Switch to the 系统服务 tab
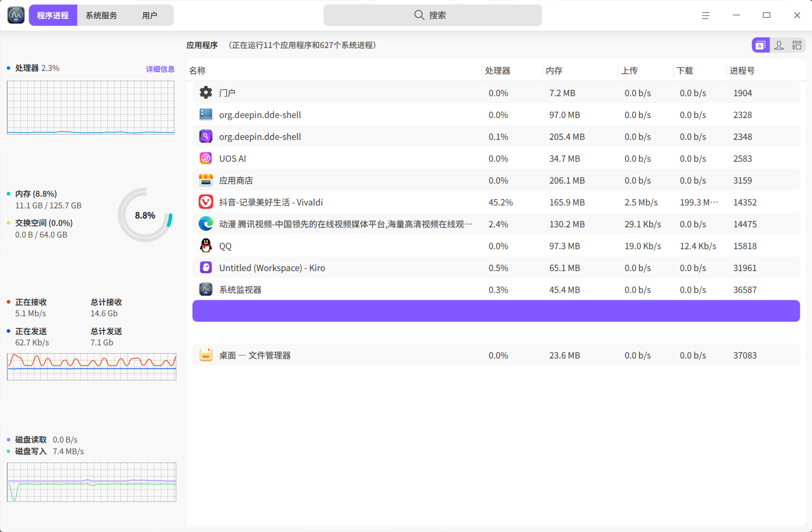This screenshot has height=532, width=812. 101,16
